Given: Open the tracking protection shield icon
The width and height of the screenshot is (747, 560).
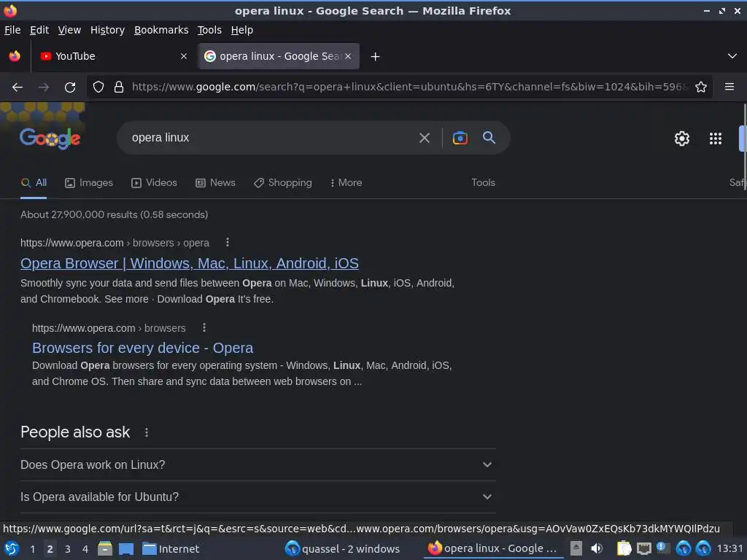Looking at the screenshot, I should click(98, 87).
